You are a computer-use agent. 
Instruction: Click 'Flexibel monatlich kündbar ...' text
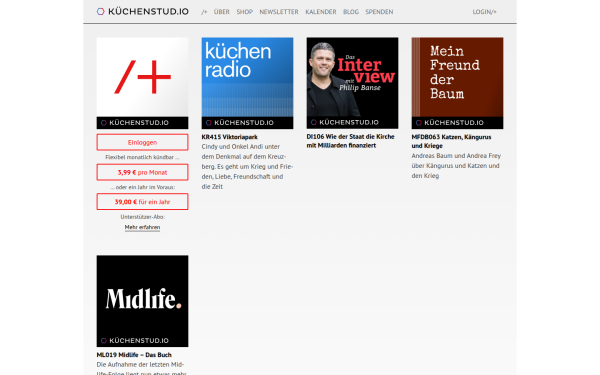coord(142,157)
